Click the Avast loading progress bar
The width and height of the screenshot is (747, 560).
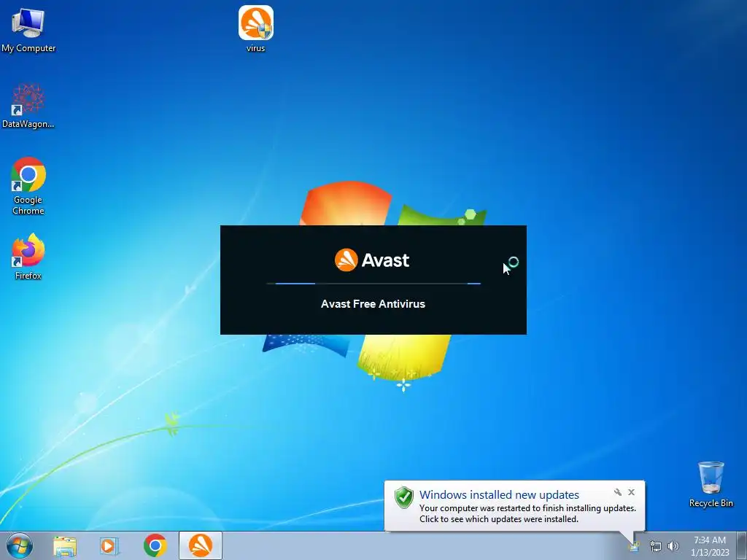373,284
